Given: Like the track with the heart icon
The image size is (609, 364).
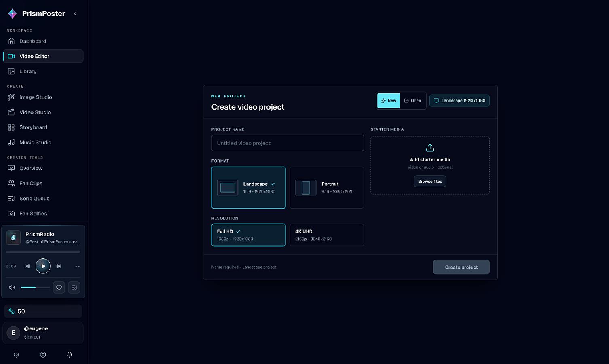Looking at the screenshot, I should (x=59, y=288).
